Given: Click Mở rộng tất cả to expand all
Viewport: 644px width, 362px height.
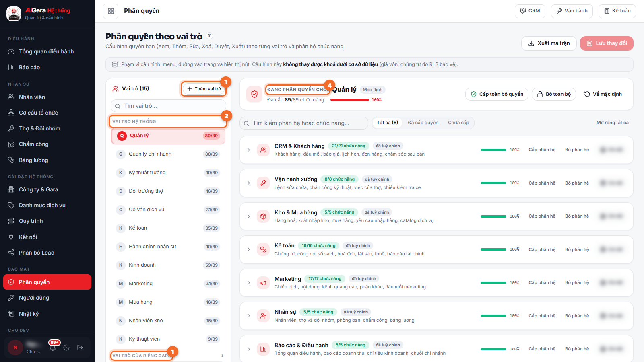Looking at the screenshot, I should (x=612, y=123).
